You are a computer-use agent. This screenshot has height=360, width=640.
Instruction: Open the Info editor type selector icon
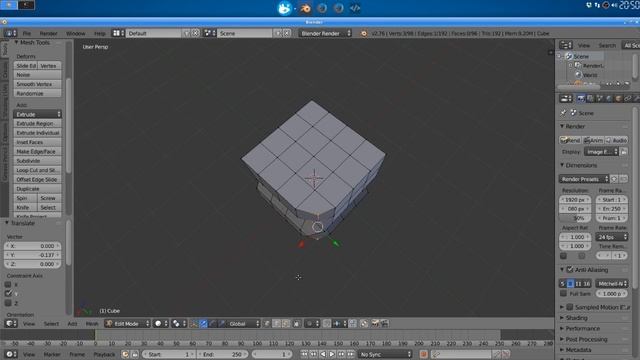(x=10, y=33)
